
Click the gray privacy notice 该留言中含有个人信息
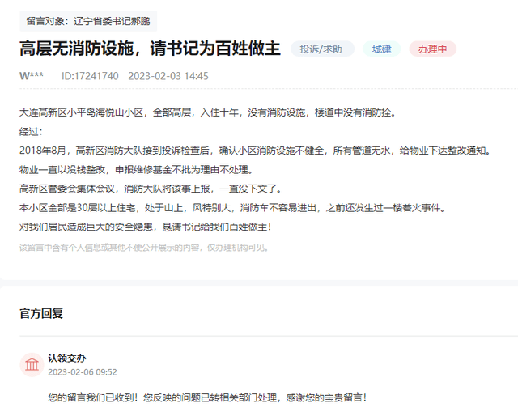pos(144,248)
